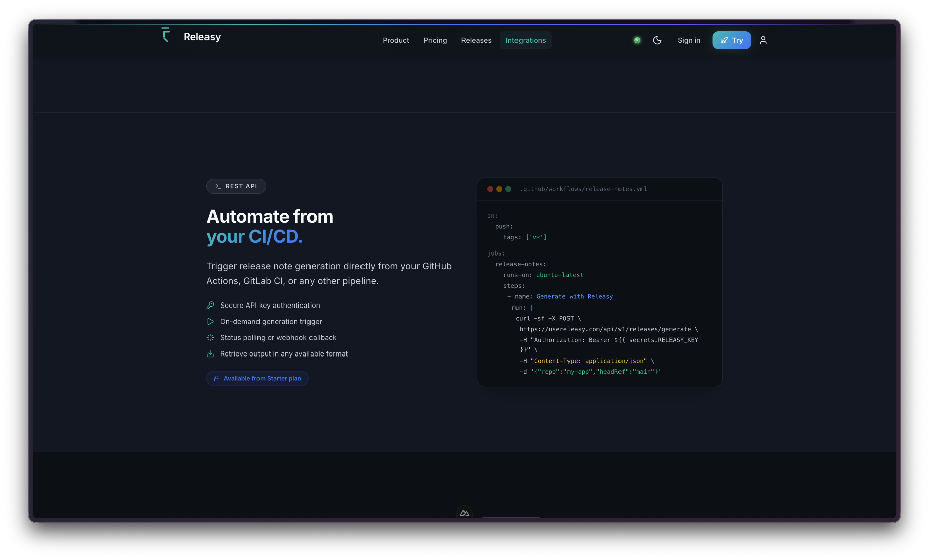Select the Integrations nav tab
The width and height of the screenshot is (929, 560).
pyautogui.click(x=526, y=40)
